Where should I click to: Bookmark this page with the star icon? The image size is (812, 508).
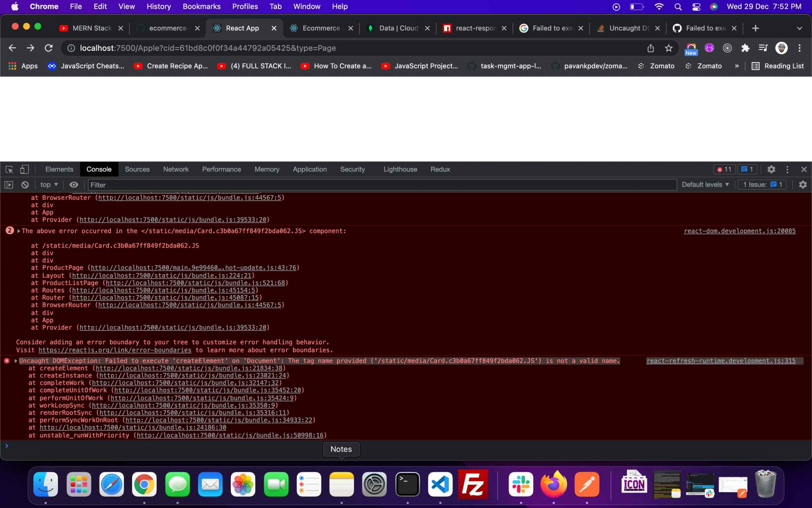click(669, 48)
